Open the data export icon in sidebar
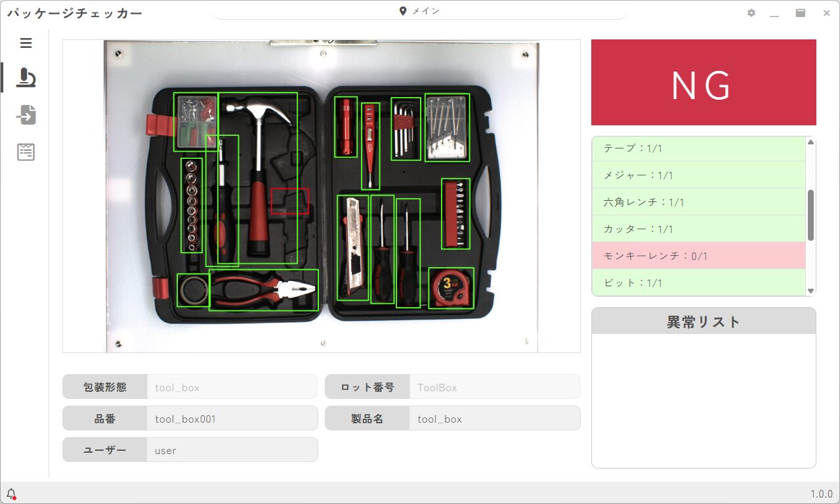The image size is (840, 504). coord(26,115)
